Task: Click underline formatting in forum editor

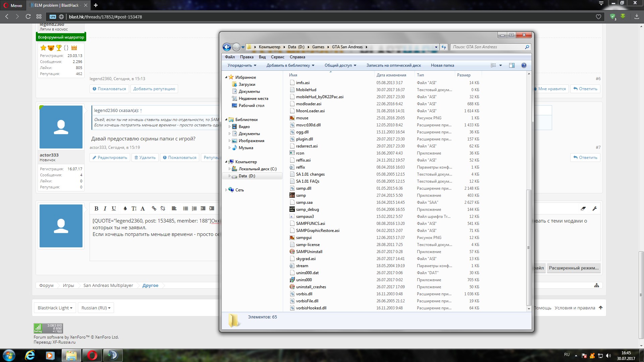Action: [x=114, y=208]
